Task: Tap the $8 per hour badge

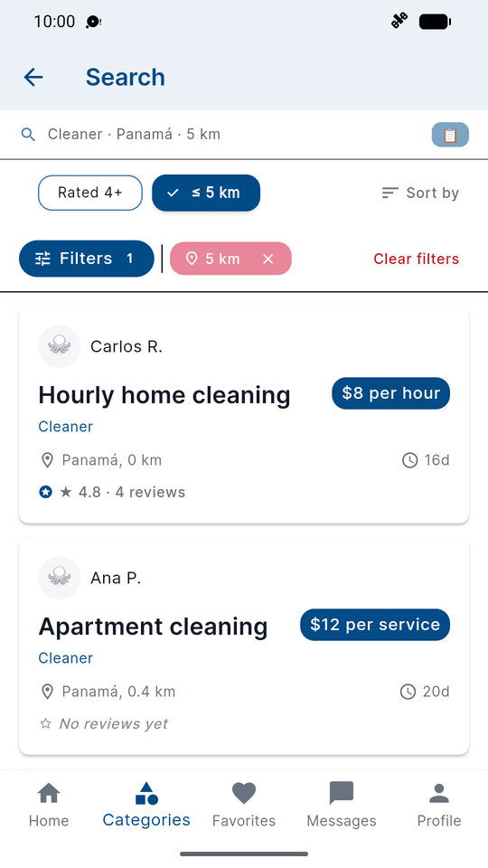Action: (x=390, y=393)
